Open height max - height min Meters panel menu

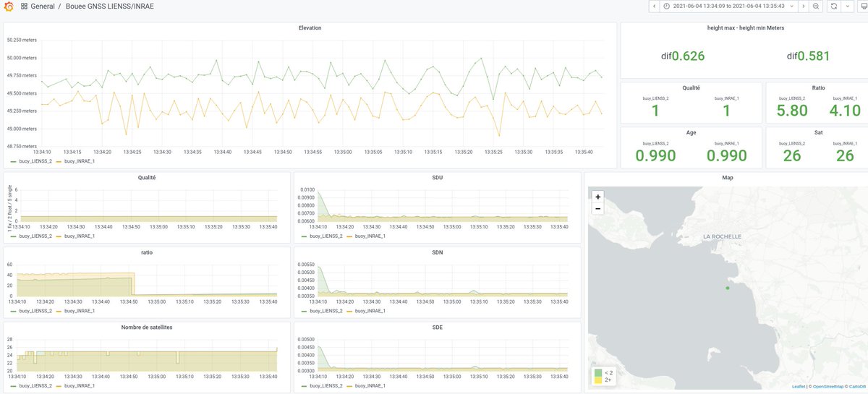pos(745,28)
